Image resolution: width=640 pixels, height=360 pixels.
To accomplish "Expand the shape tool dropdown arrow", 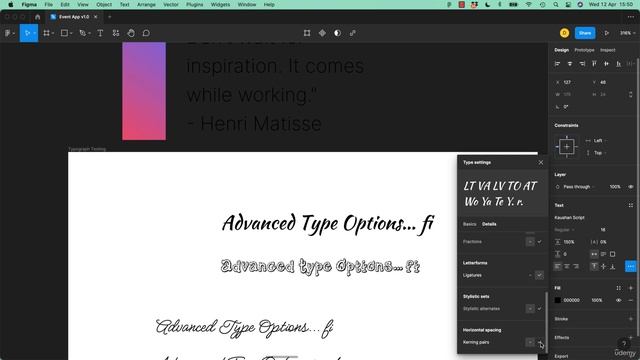I will pos(71,33).
